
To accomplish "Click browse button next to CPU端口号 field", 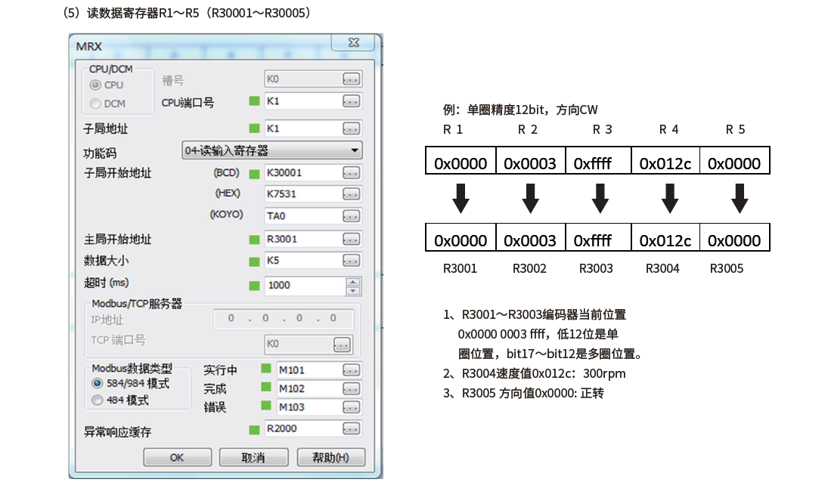I will click(x=352, y=101).
